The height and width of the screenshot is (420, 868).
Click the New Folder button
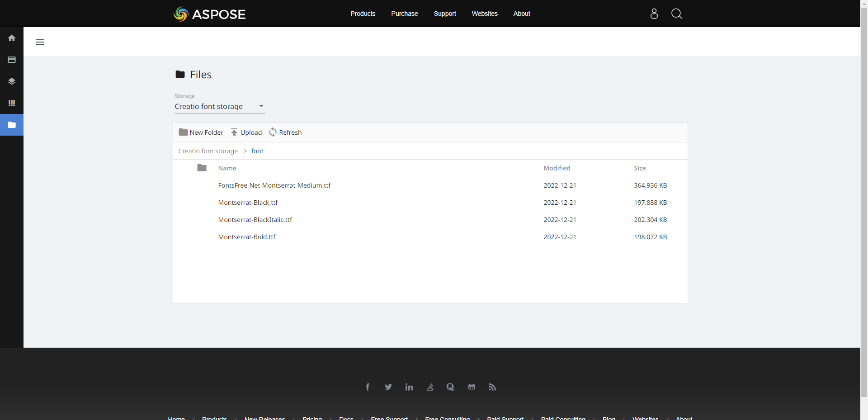(201, 132)
